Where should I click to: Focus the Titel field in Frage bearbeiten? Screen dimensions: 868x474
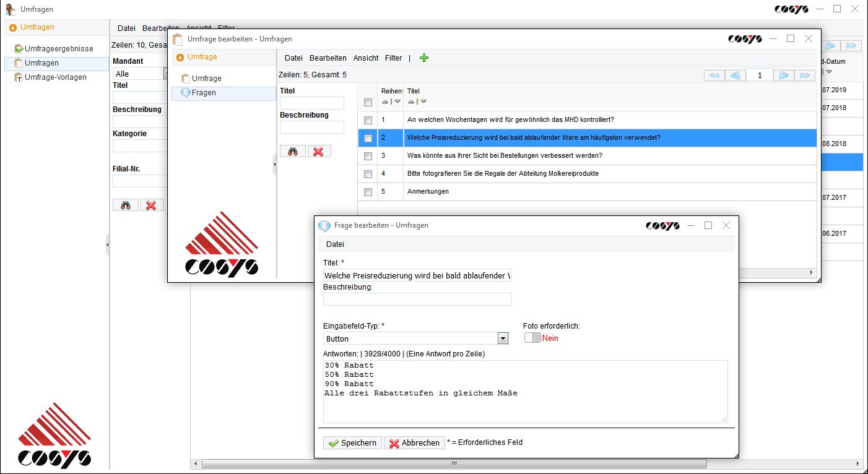(x=417, y=275)
